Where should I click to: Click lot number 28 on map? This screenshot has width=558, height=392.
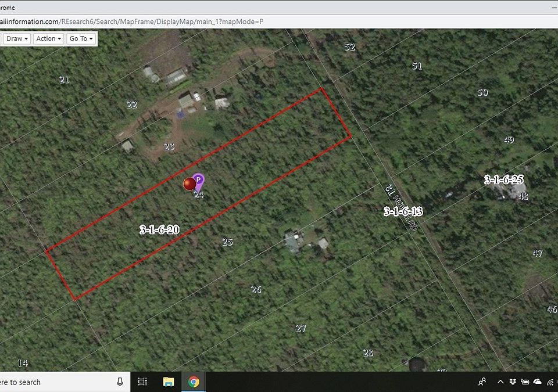tap(368, 353)
